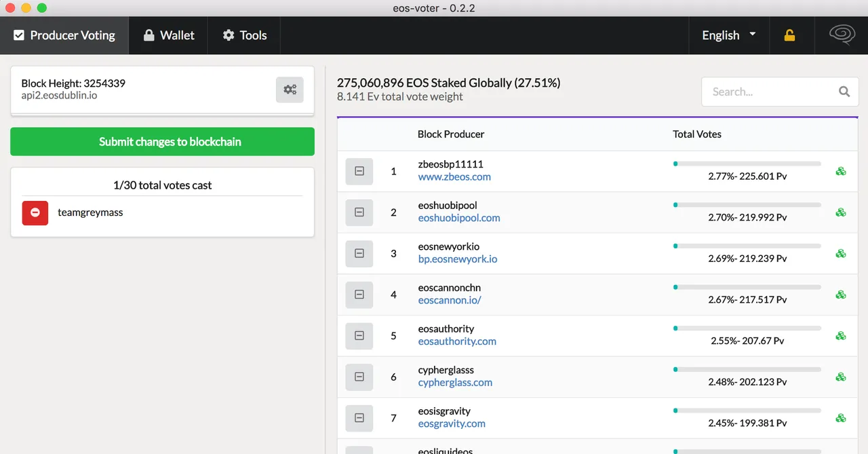Open the eoscannon.io/ link
Screen dimensions: 868x454
(450, 300)
